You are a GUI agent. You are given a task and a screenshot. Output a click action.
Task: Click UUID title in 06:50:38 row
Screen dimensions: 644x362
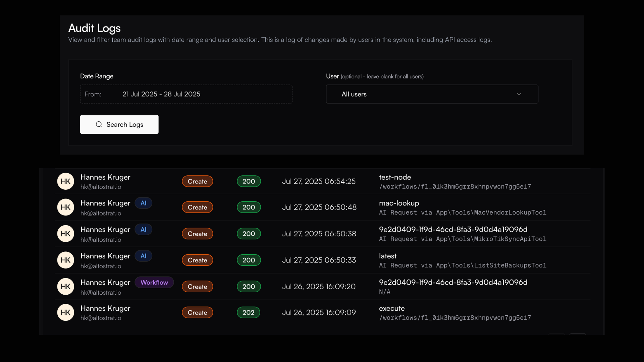[453, 230]
